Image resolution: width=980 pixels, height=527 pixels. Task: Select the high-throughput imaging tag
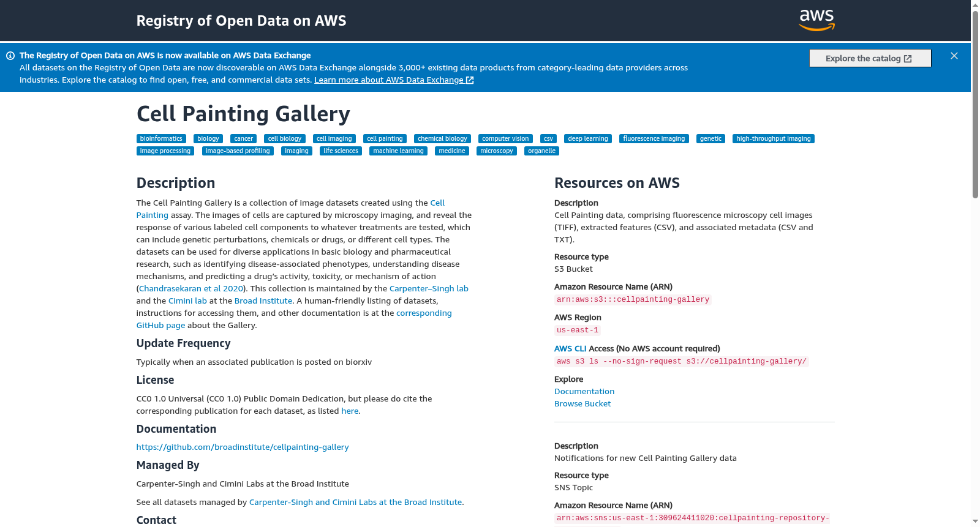(x=774, y=139)
